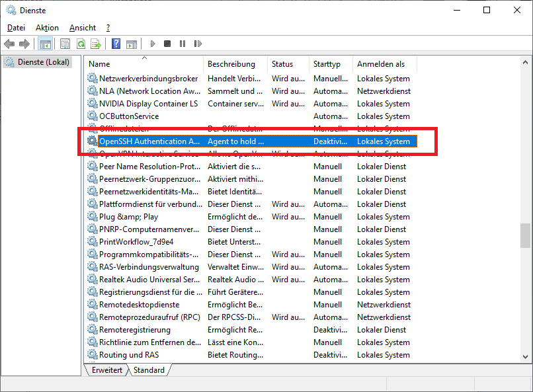This screenshot has height=392, width=533.
Task: Open the Aktion menu
Action: 47,28
